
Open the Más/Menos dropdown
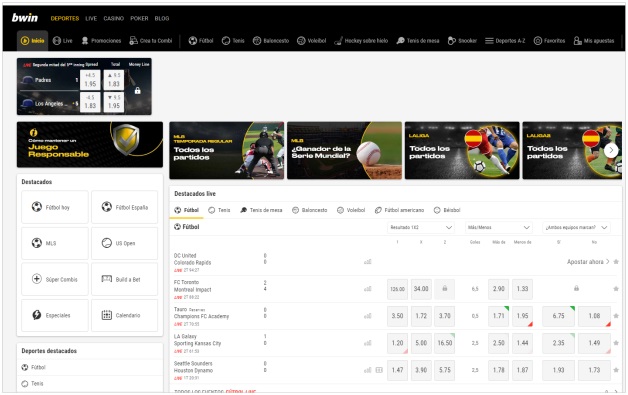pos(499,227)
